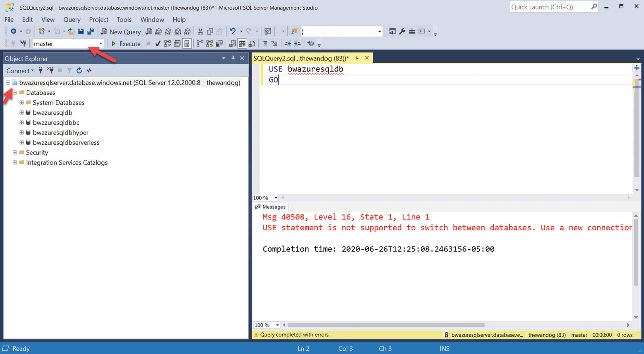
Task: Expand the Integration Services Catalogs node
Action: coord(15,162)
